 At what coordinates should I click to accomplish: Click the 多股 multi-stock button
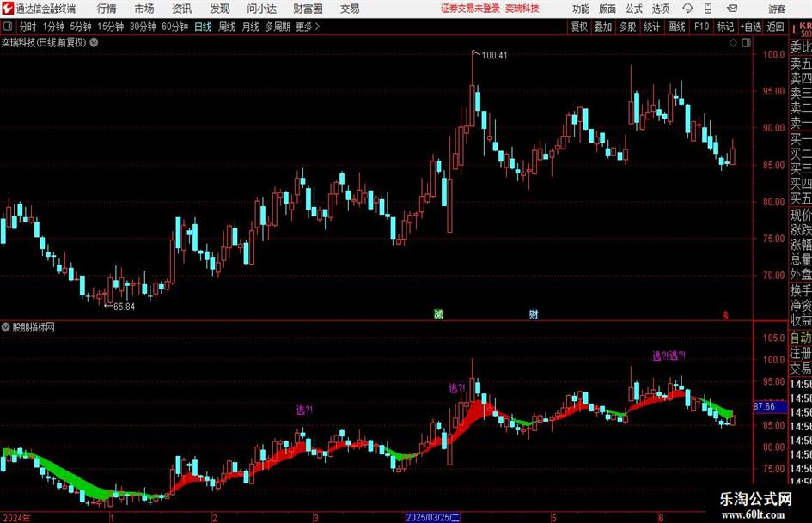(x=627, y=27)
